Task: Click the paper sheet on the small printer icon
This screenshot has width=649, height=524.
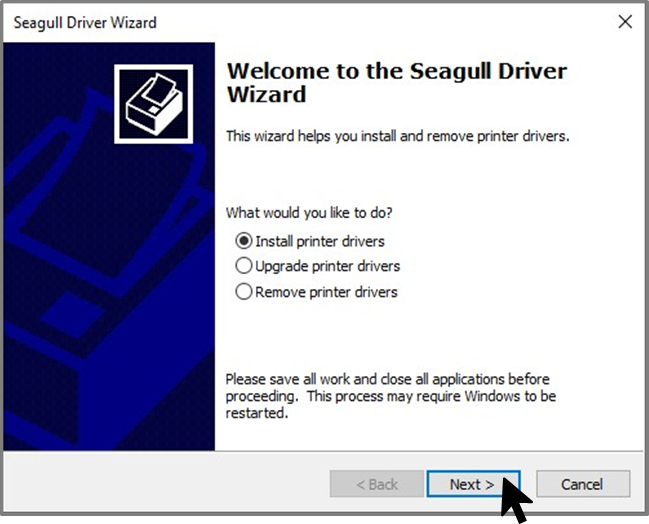Action: [x=159, y=88]
